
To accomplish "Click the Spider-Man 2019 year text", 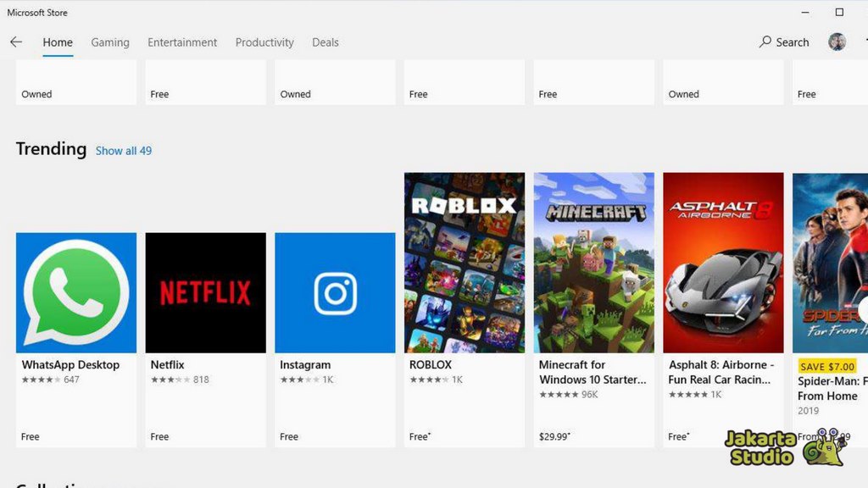I will [x=808, y=411].
